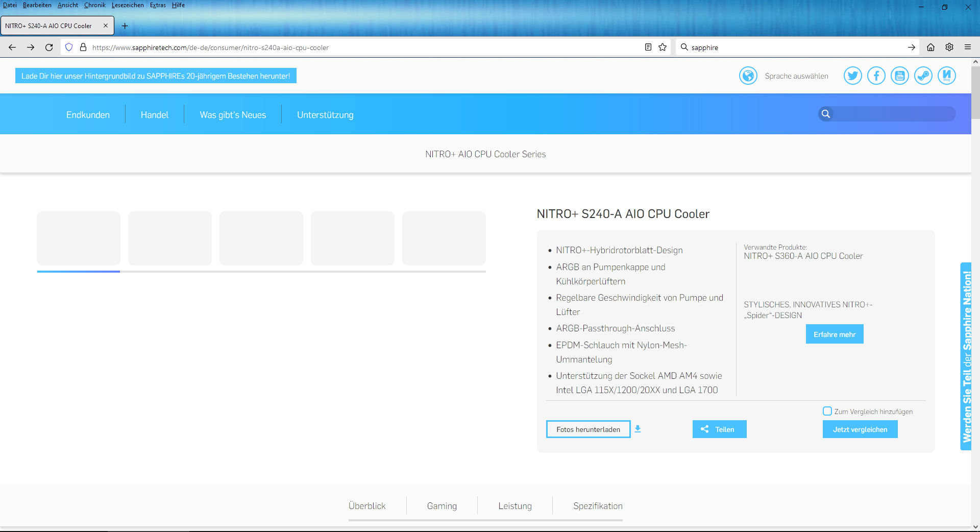The height and width of the screenshot is (532, 980).
Task: Go back with browser back arrow
Action: coord(12,47)
